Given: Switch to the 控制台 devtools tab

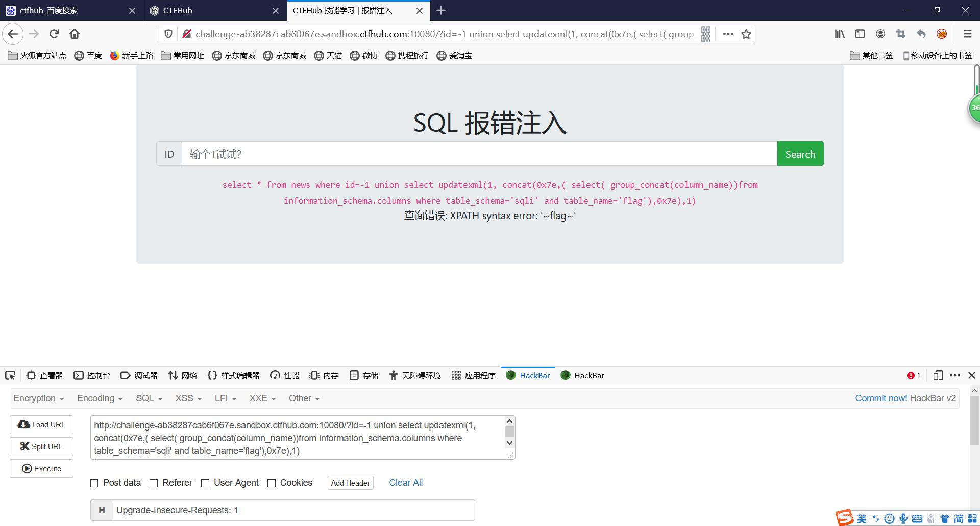Looking at the screenshot, I should tap(93, 375).
